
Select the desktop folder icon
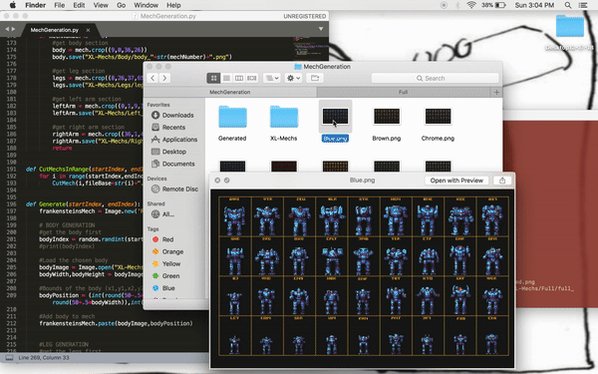(x=570, y=26)
